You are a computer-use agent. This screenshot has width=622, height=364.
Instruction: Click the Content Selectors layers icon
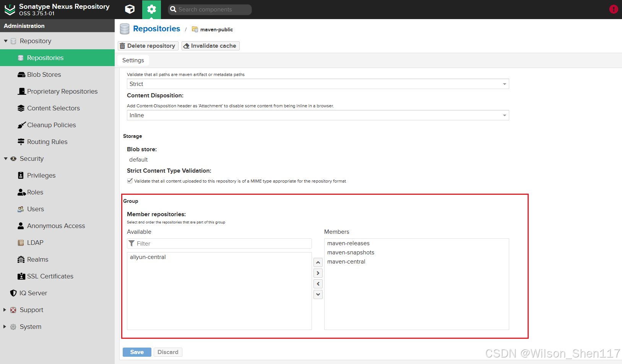(21, 108)
